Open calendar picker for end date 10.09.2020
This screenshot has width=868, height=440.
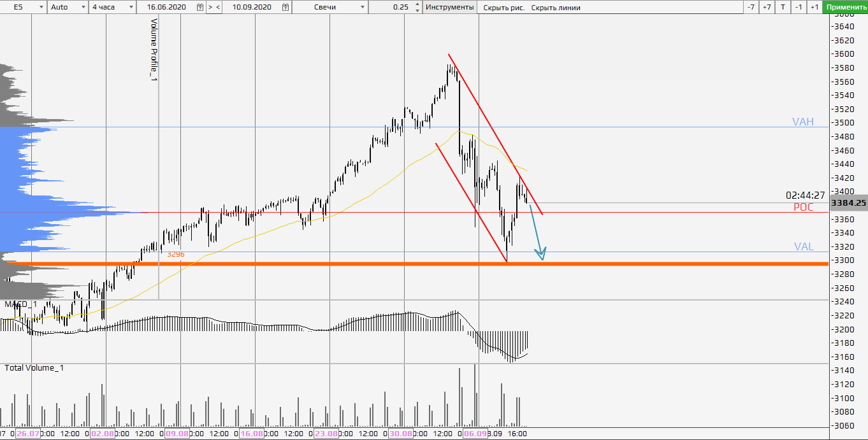[285, 7]
